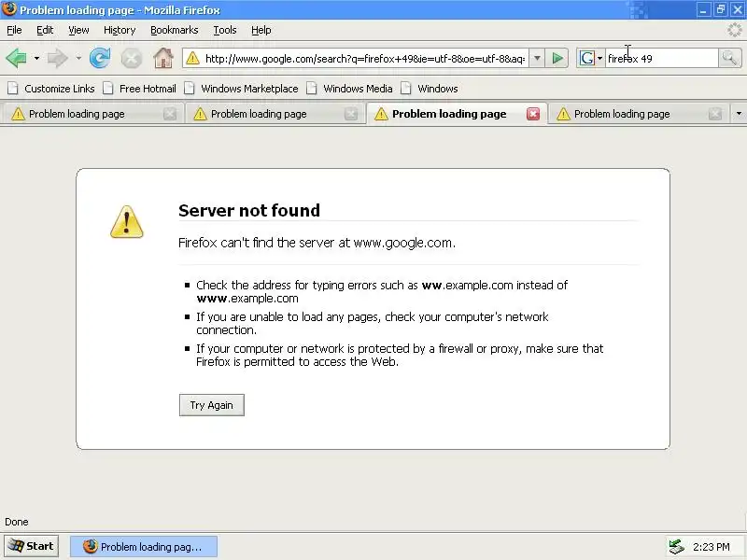Close the first tab with its X

[170, 114]
